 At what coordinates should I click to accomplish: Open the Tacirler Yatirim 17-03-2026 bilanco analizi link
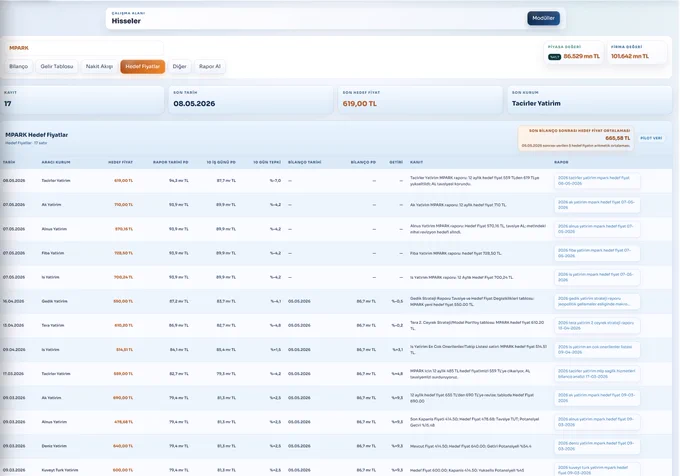click(x=597, y=374)
